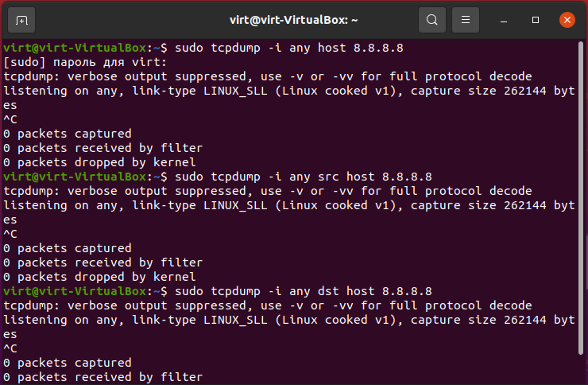This screenshot has height=385, width=588.
Task: Minimize the terminal window
Action: (x=504, y=20)
